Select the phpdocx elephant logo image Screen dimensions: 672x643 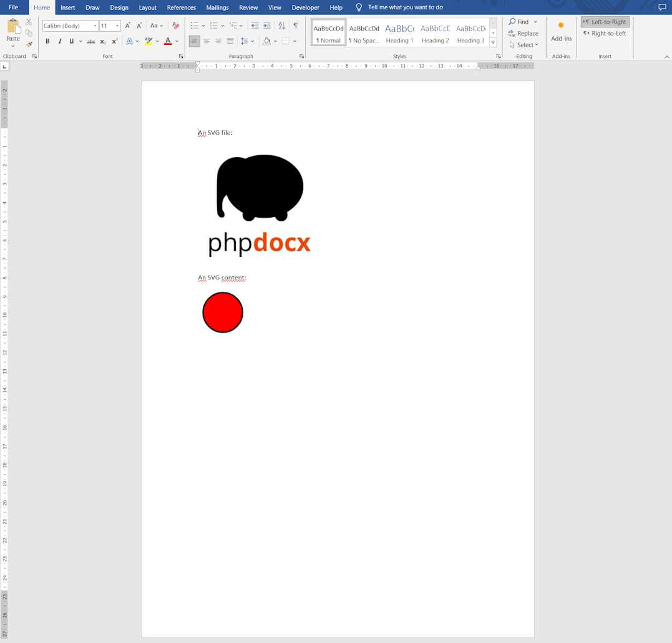(x=260, y=205)
